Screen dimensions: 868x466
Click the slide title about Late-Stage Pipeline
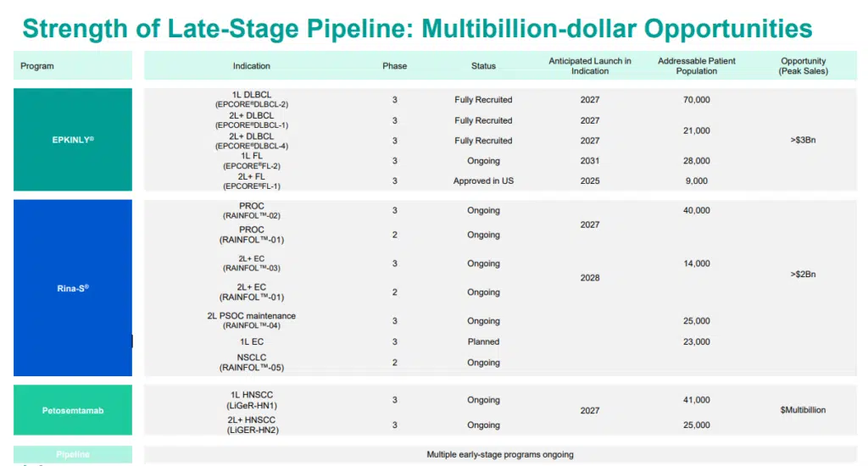coord(417,28)
